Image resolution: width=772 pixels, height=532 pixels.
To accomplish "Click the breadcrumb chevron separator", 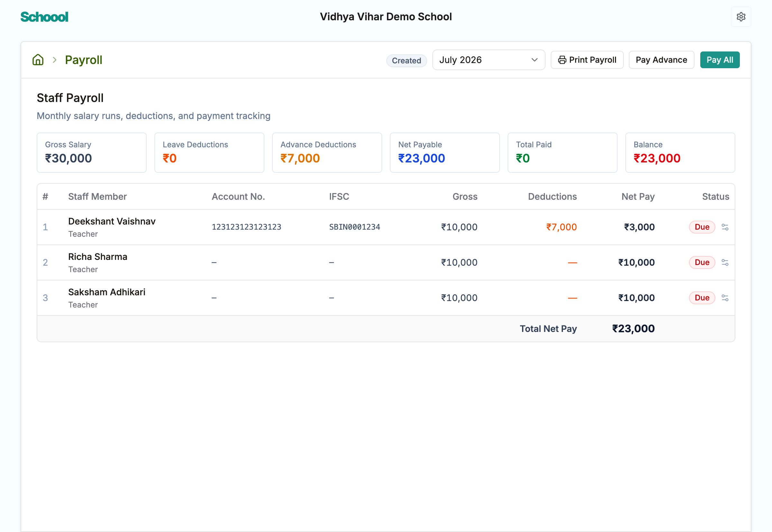I will tap(55, 60).
